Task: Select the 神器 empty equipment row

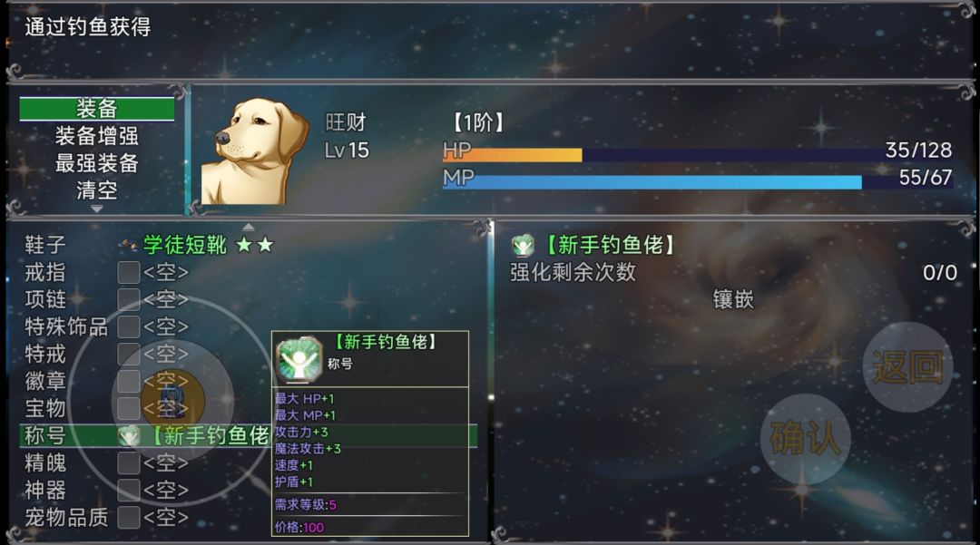Action: (249, 490)
